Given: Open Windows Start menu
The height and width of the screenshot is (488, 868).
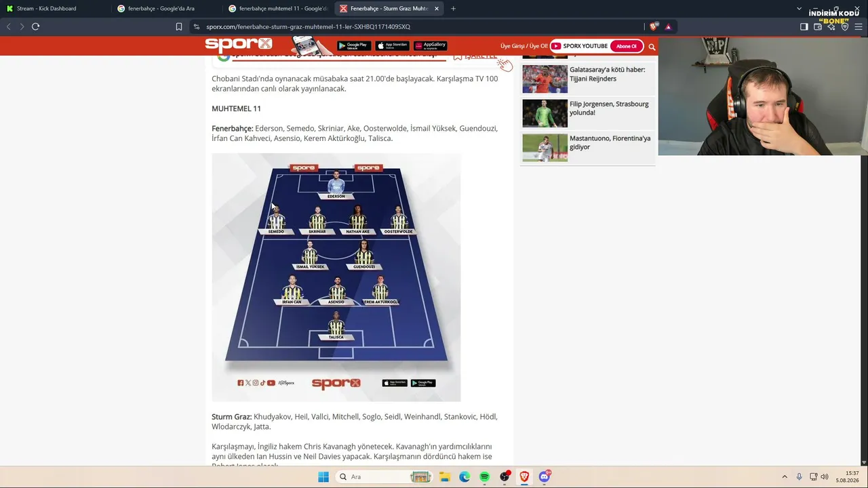Looking at the screenshot, I should coord(323,476).
